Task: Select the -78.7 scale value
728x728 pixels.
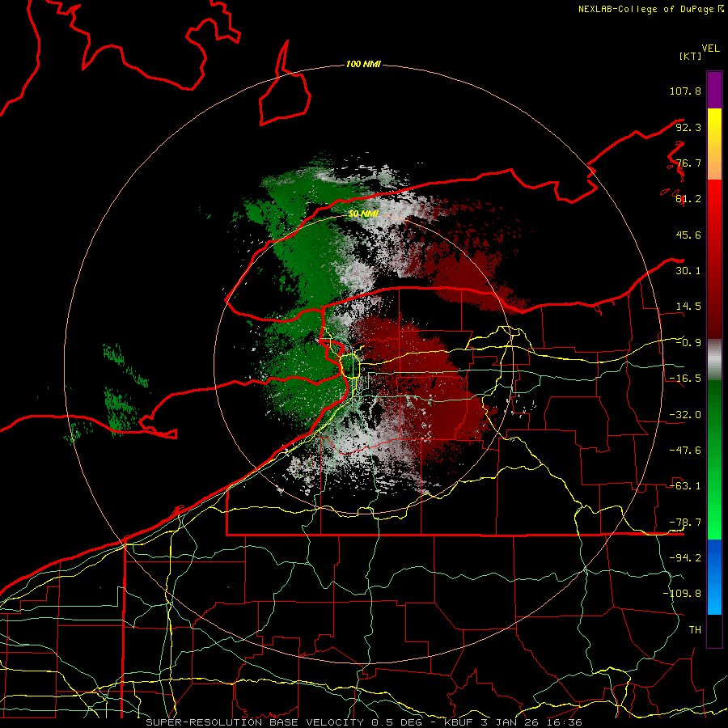Action: point(685,523)
